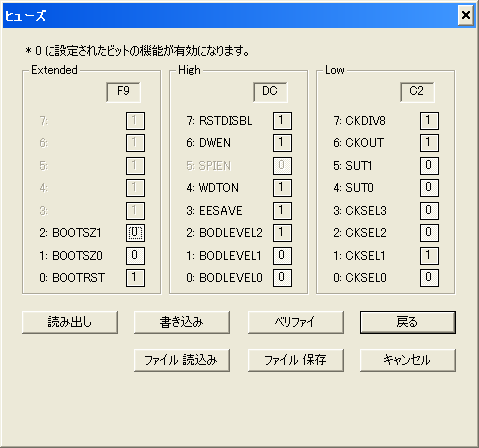Toggle the CKSEL3 fuse bit
The width and height of the screenshot is (479, 448).
click(x=429, y=210)
